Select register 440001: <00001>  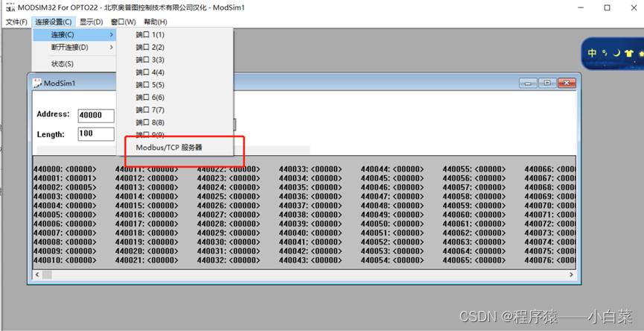pos(65,178)
